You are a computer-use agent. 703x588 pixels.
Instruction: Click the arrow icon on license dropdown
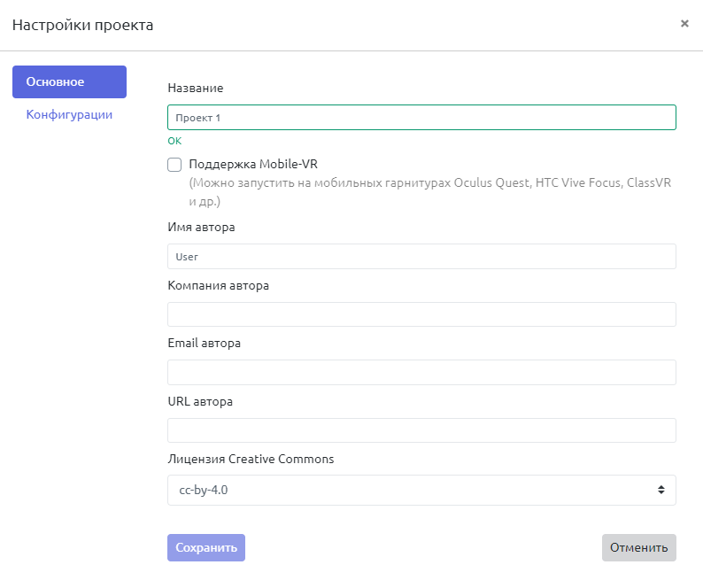[661, 490]
